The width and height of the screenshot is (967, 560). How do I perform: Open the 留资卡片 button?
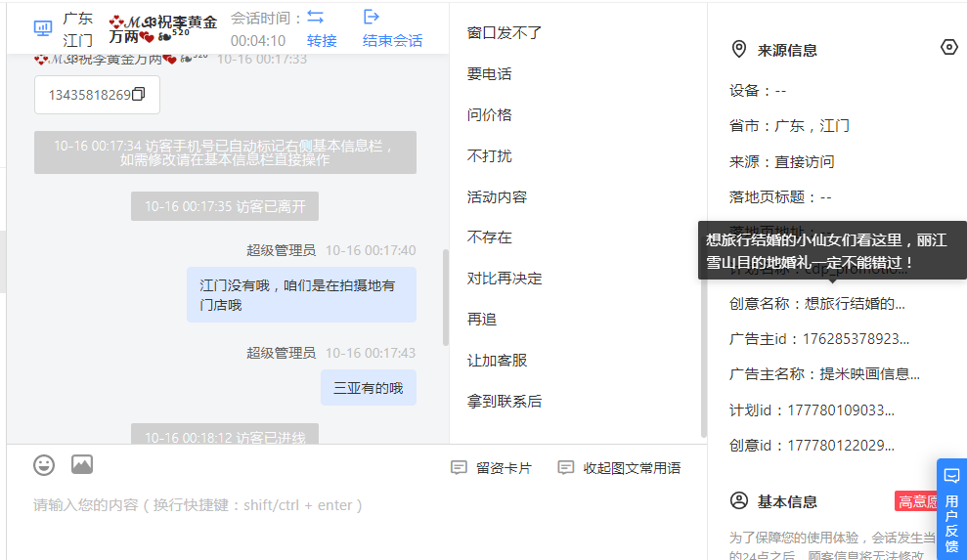(492, 468)
